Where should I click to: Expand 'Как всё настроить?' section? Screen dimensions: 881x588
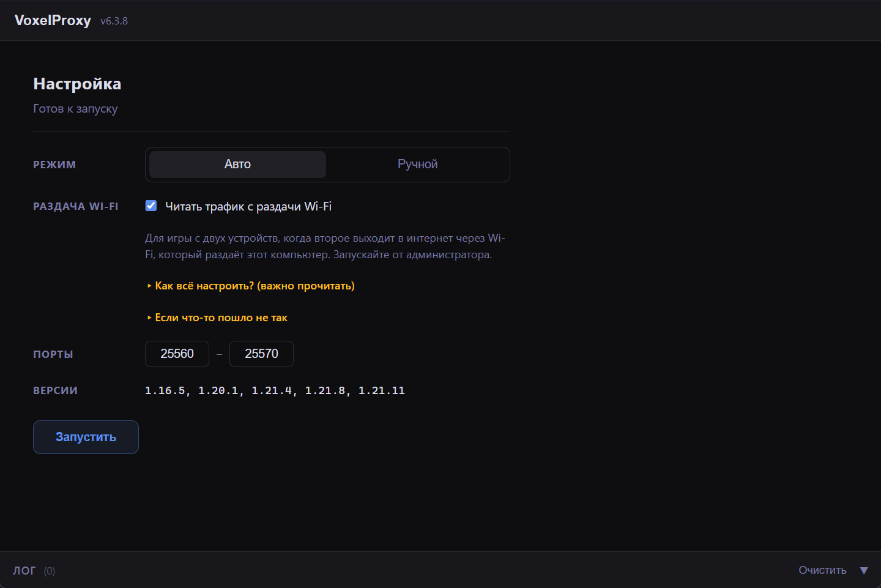[251, 286]
